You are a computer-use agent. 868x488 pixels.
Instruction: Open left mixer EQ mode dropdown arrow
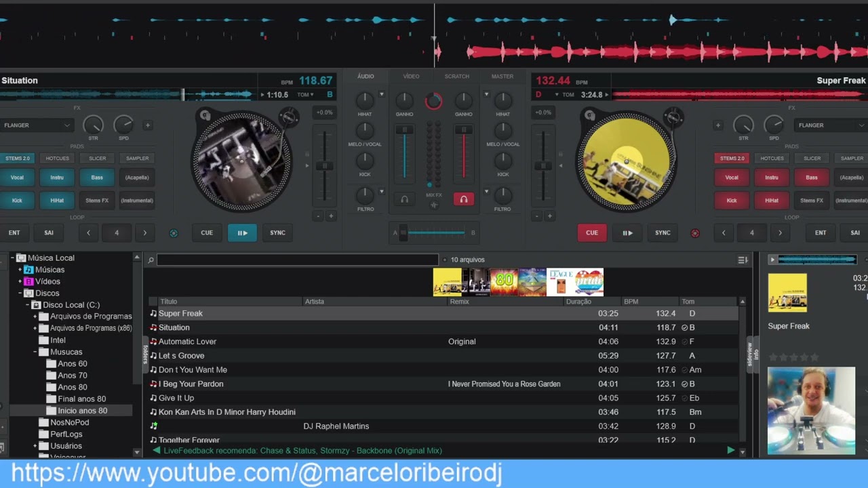coord(381,95)
